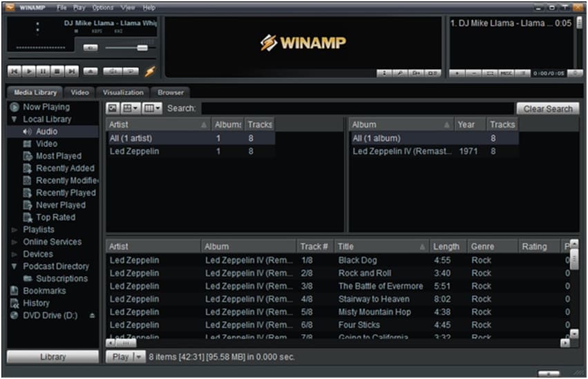Click the Play button below track list
This screenshot has height=379, width=588.
120,357
